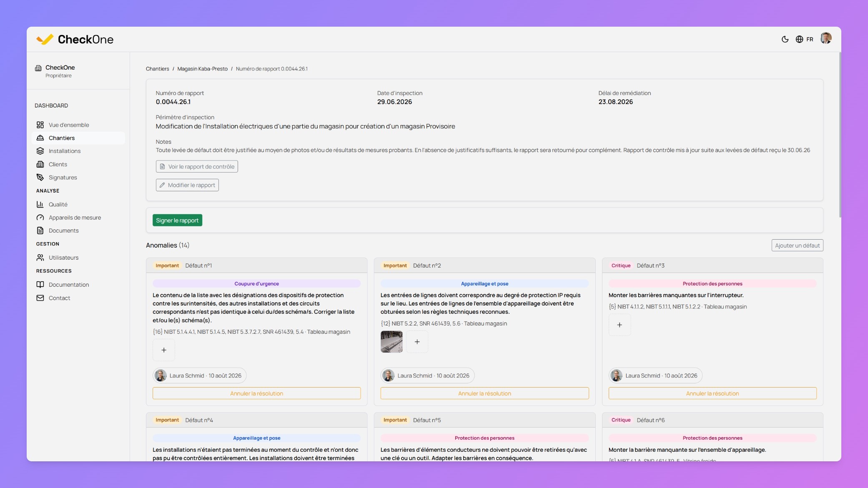The image size is (868, 488).
Task: Click the Critique badge on Défaut n°3
Action: [621, 265]
